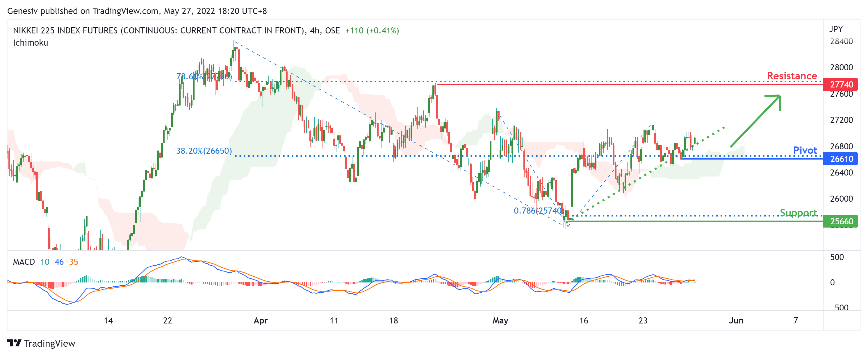Click the Pivot label text

pyautogui.click(x=805, y=150)
